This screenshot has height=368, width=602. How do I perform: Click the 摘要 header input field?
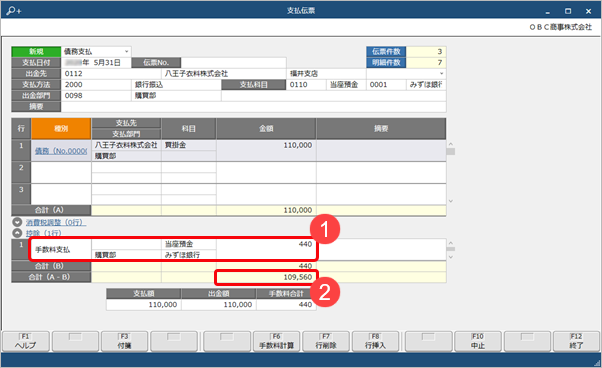253,107
